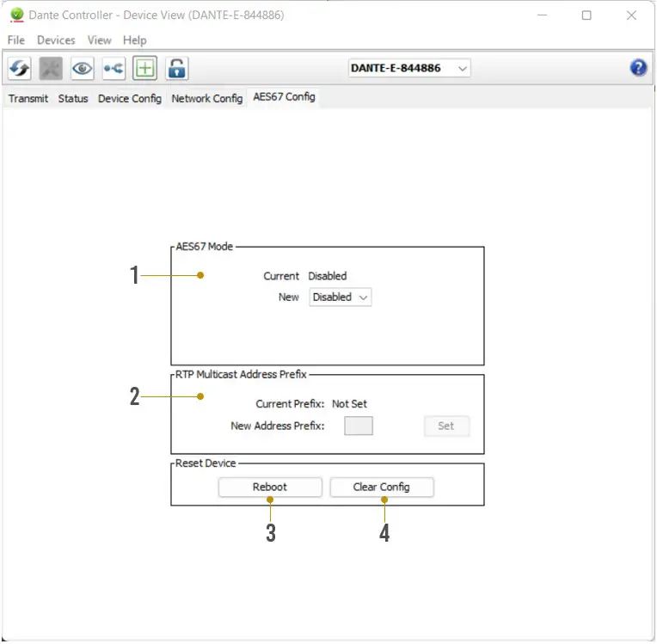Click the Dante Controller title-bar logo

coord(16,15)
